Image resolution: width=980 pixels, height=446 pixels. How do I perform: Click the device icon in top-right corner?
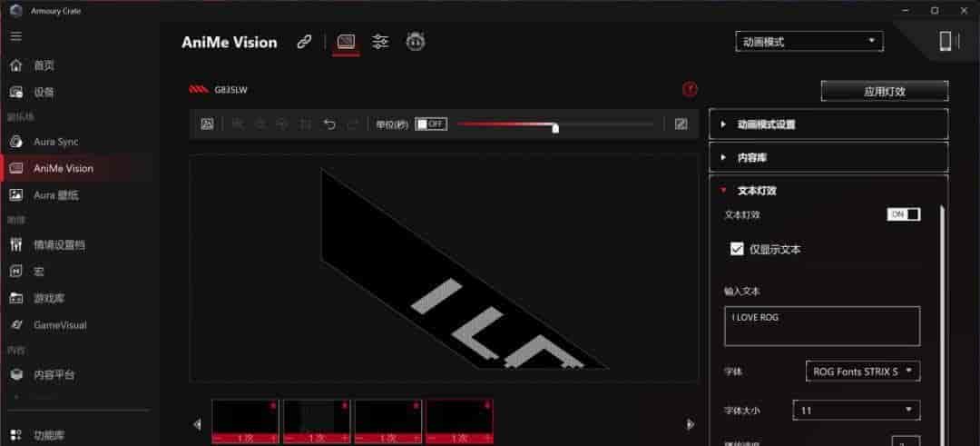(945, 41)
